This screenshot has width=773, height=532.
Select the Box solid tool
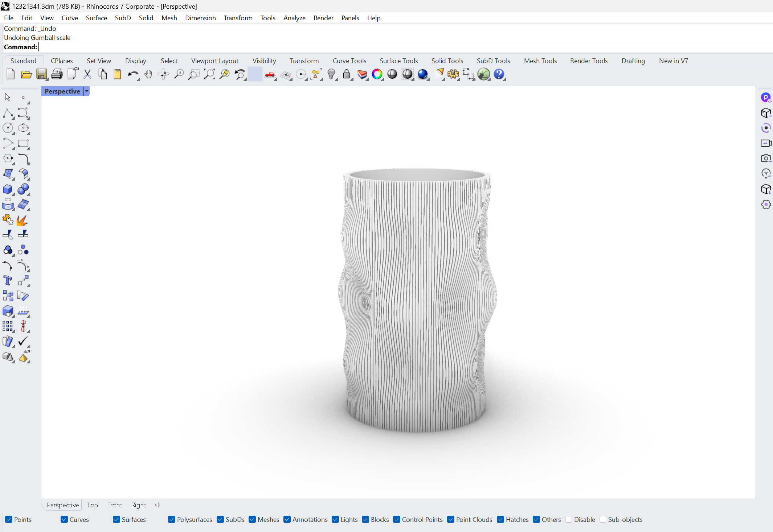coord(8,189)
